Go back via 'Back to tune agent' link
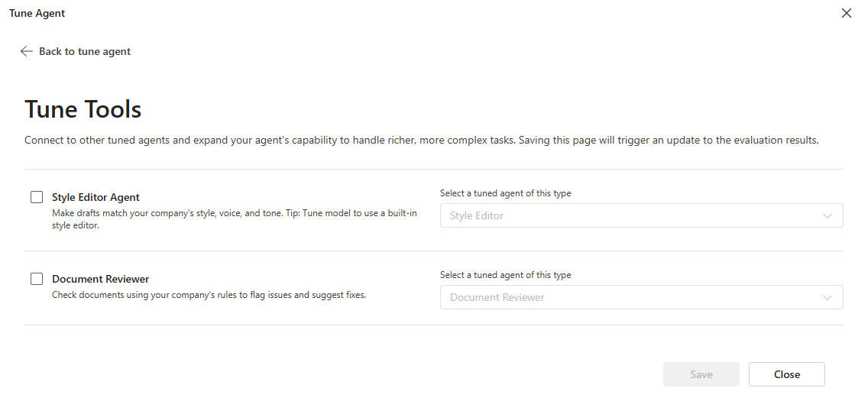Screen dimensions: 868x414 pos(85,51)
